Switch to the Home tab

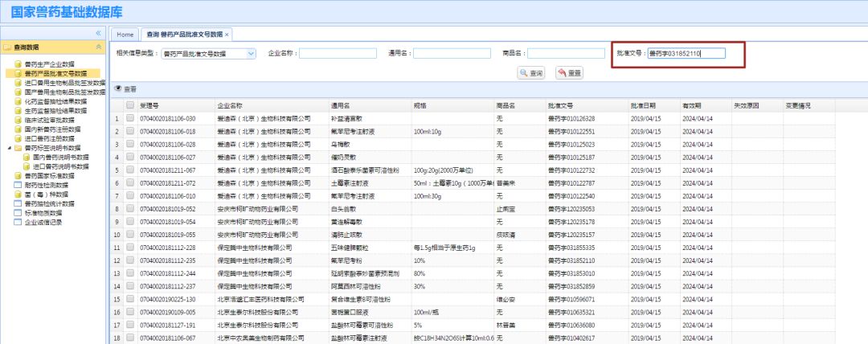tap(125, 35)
